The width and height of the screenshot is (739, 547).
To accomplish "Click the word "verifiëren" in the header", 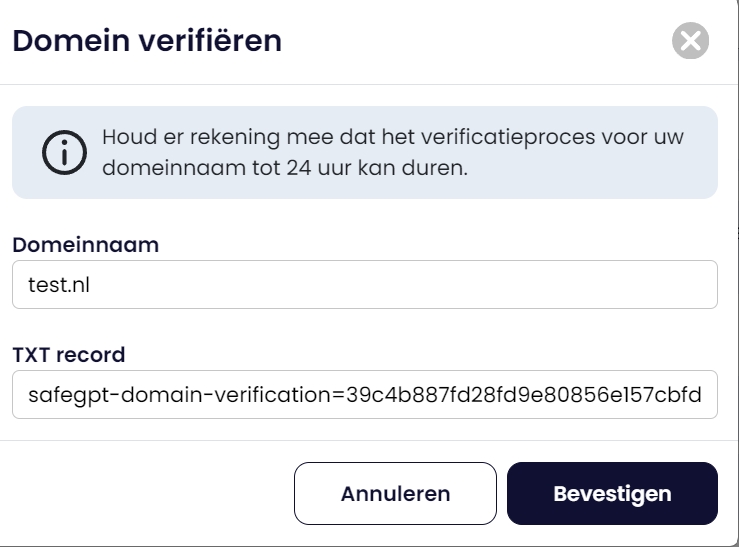I will (213, 42).
